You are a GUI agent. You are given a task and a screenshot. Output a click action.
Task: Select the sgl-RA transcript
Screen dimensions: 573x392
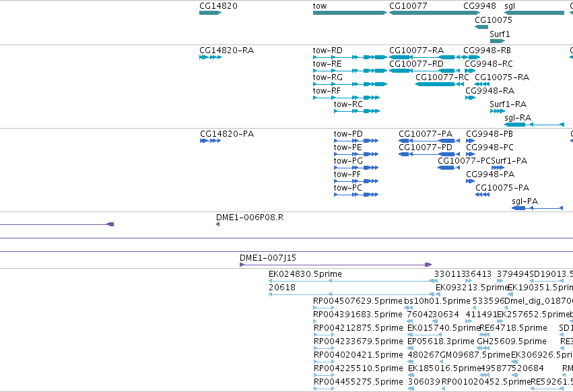click(534, 125)
